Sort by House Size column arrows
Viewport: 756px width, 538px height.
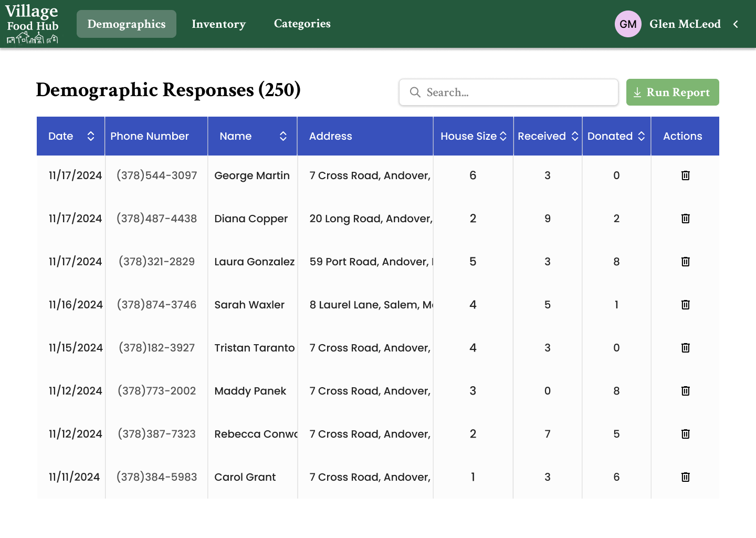(x=503, y=136)
